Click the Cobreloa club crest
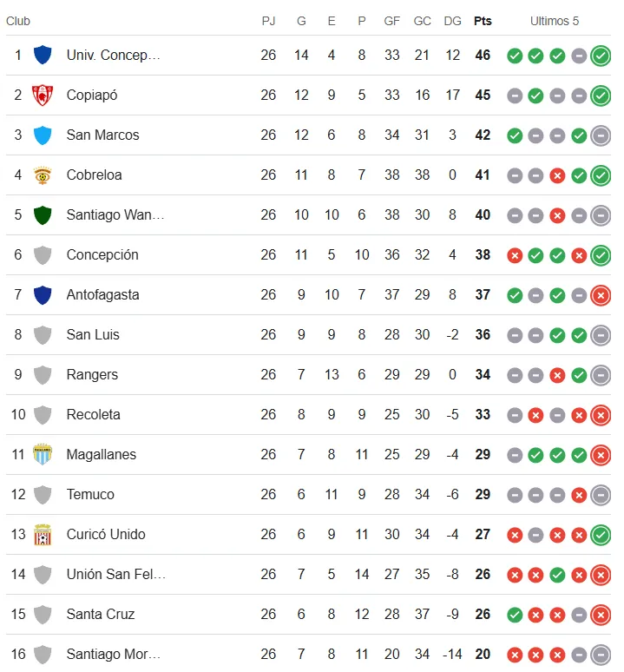This screenshot has height=672, width=624. point(42,175)
